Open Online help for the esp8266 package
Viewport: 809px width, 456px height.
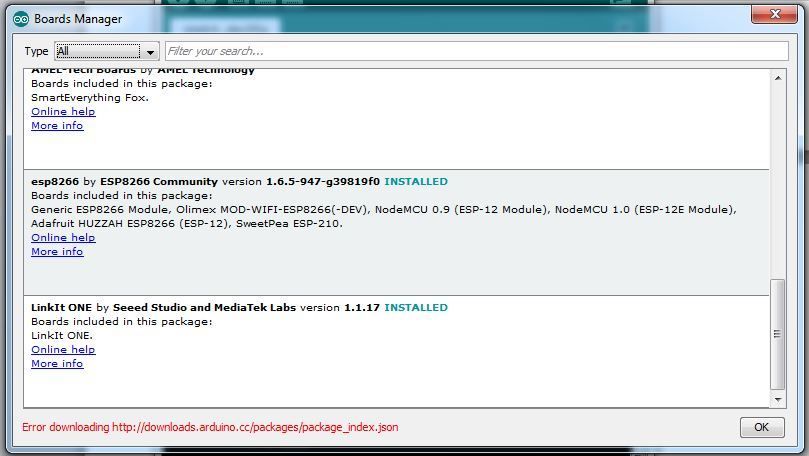[x=63, y=237]
